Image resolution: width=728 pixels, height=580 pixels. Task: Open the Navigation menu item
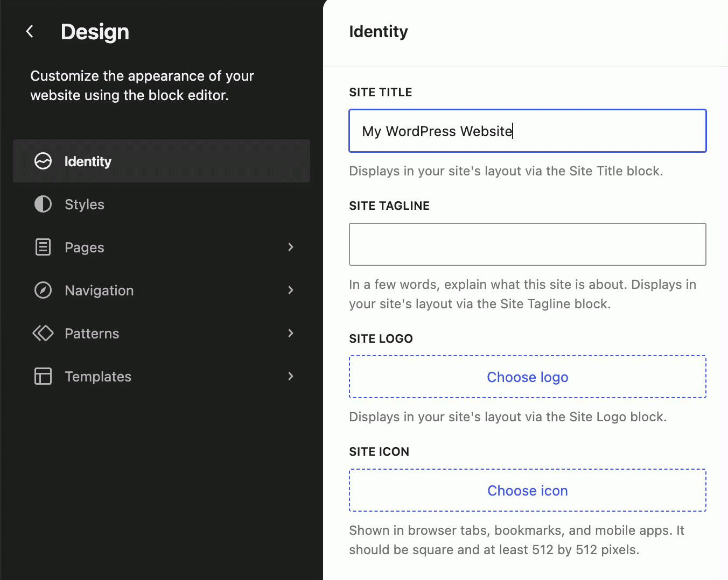click(x=162, y=290)
